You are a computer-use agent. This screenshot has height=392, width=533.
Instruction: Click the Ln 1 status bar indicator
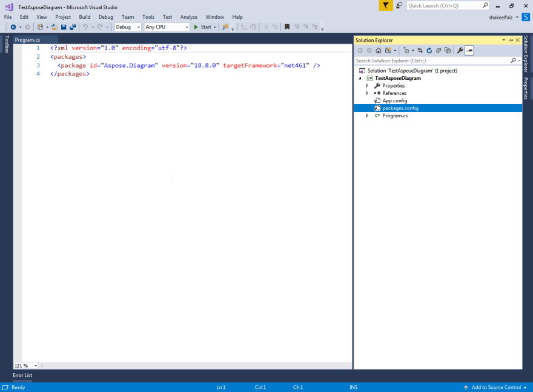pos(221,387)
